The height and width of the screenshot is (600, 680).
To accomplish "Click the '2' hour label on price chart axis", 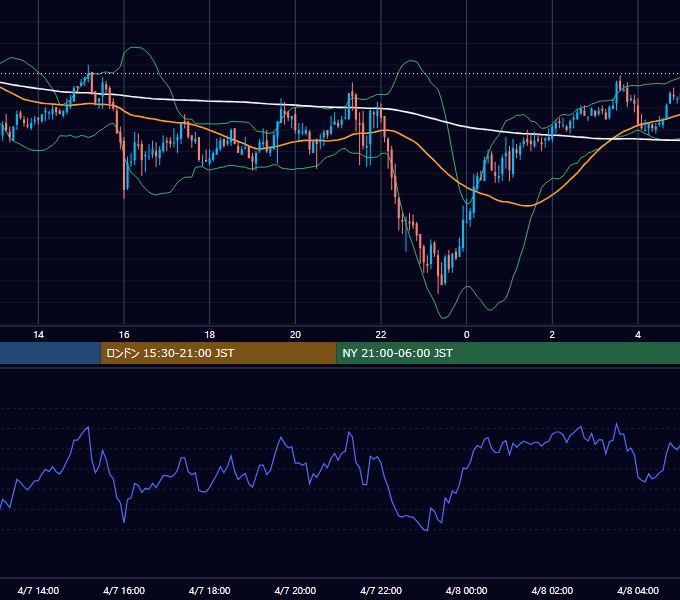I will pos(552,335).
